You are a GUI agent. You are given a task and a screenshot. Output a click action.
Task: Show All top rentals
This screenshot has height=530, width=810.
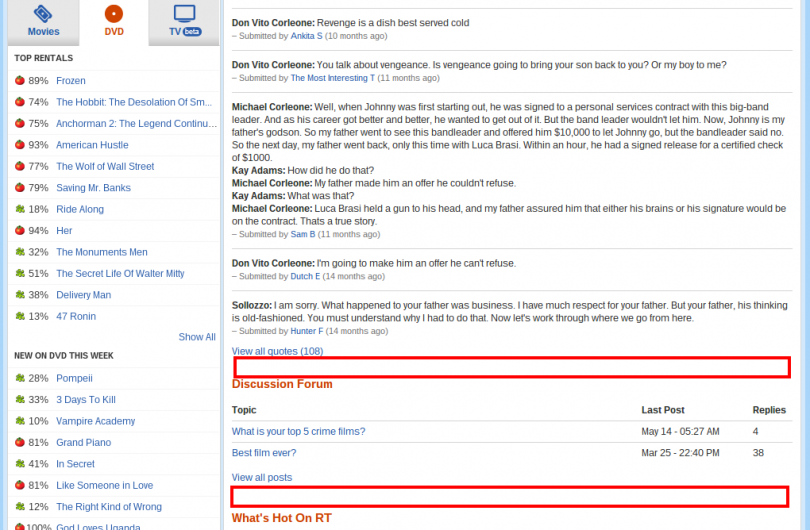tap(197, 337)
